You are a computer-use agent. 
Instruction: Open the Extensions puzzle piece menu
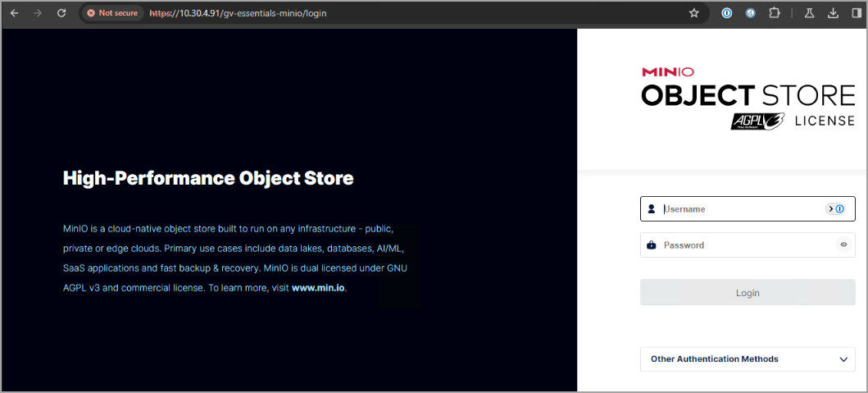(774, 13)
